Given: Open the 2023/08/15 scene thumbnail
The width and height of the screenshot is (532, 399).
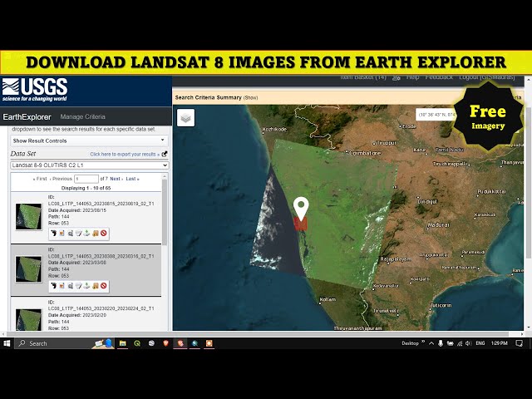Looking at the screenshot, I should coord(28,216).
